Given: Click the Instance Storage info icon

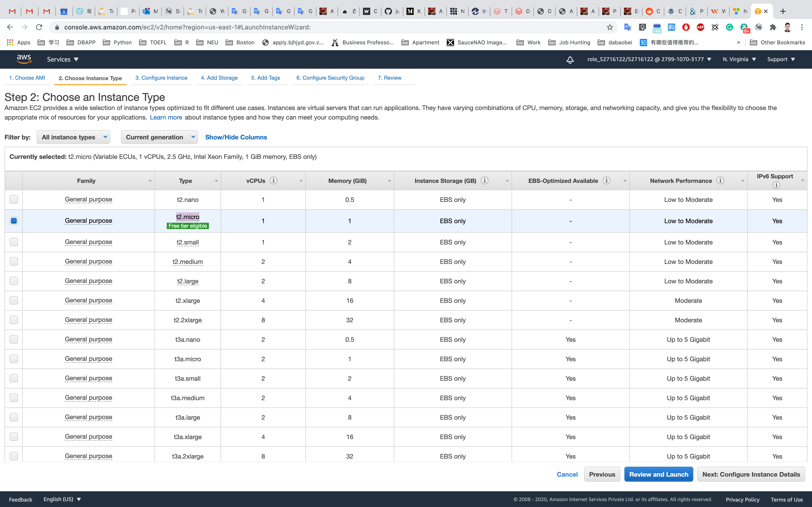Looking at the screenshot, I should pyautogui.click(x=484, y=181).
